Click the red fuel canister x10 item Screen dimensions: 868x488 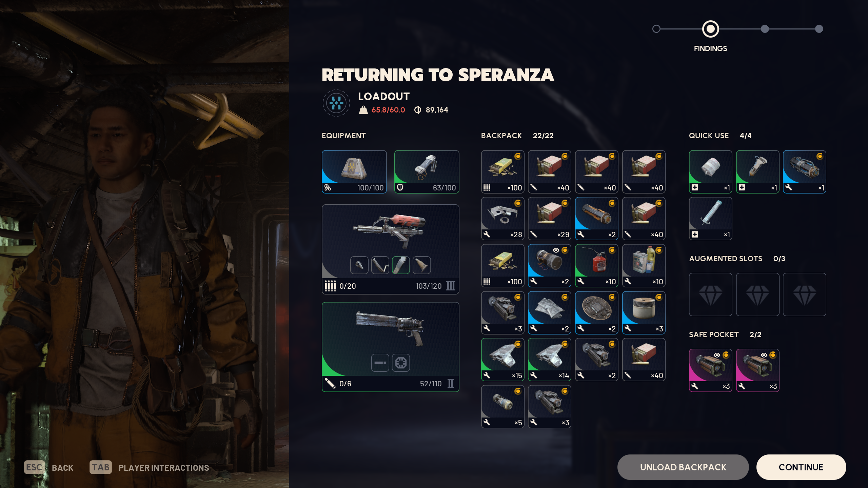(x=596, y=266)
